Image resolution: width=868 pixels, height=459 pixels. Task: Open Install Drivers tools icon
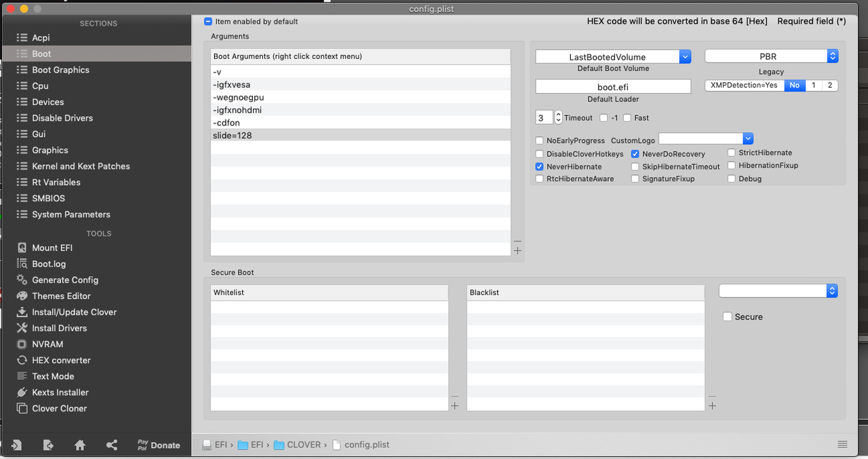(x=22, y=328)
